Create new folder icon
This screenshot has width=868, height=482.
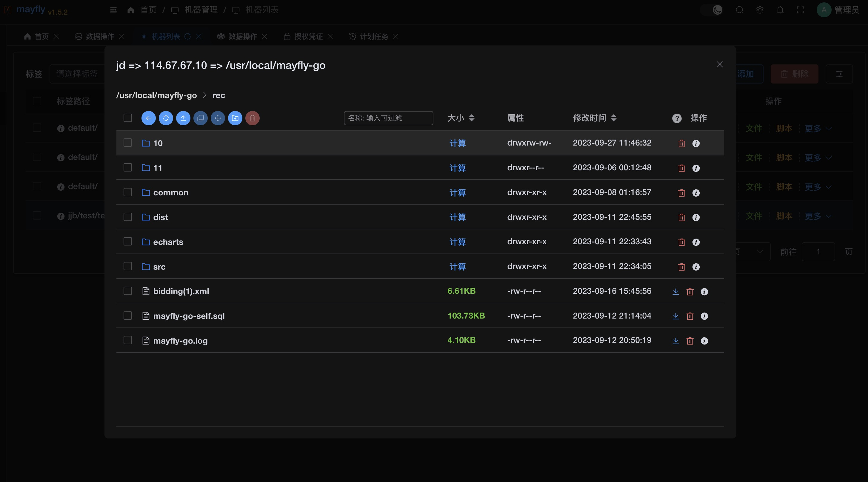235,118
